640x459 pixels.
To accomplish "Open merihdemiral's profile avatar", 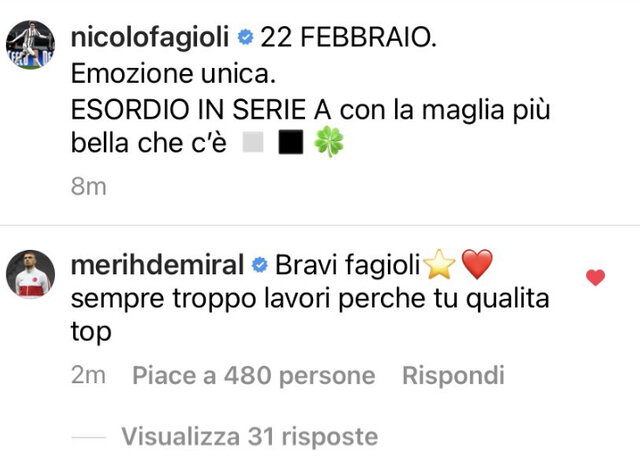I will 30,274.
